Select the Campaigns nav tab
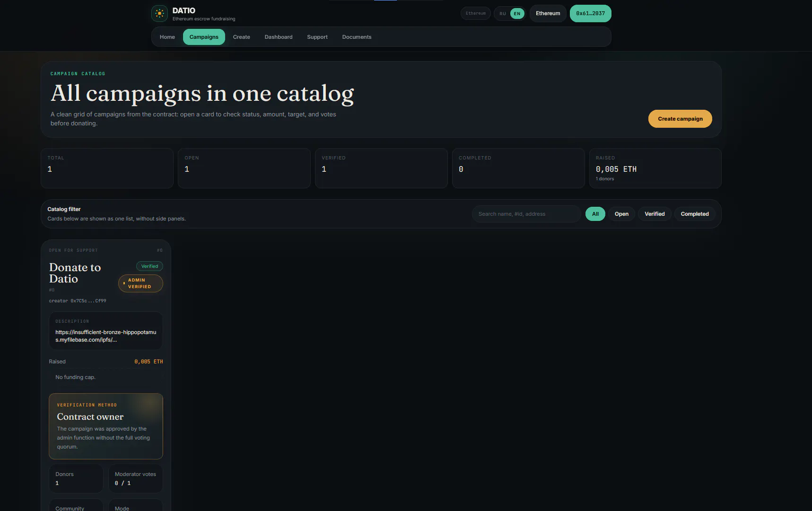 pos(204,37)
